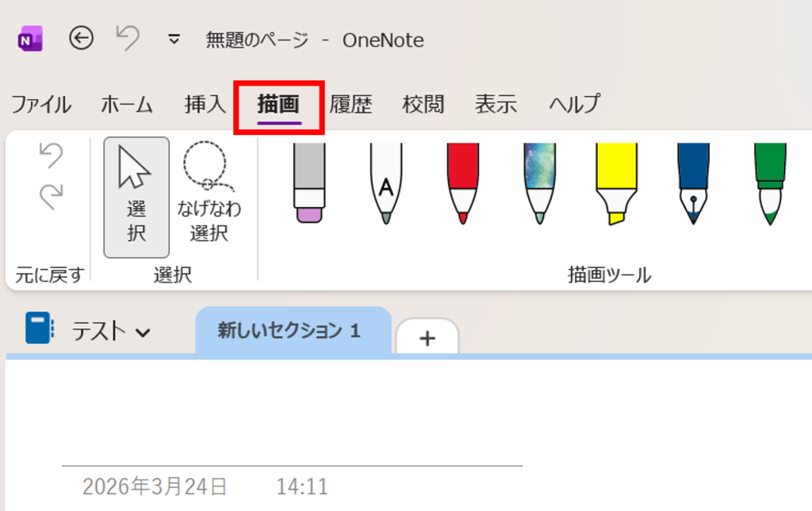
Task: Select the eraser tool
Action: click(310, 183)
